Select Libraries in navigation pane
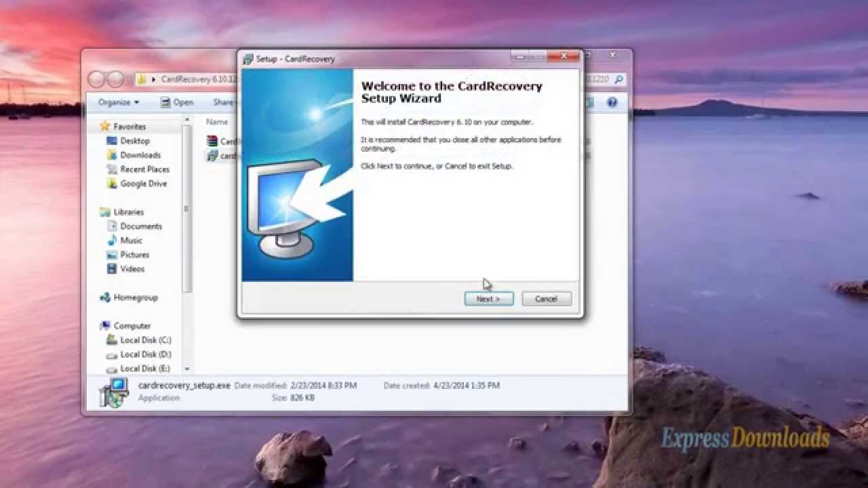Viewport: 868px width, 488px height. [128, 212]
